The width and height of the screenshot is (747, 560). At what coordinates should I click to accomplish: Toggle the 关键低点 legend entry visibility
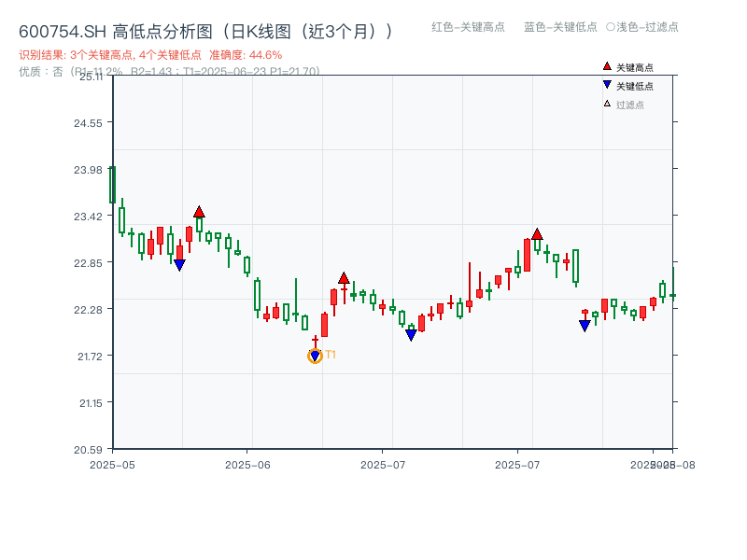pyautogui.click(x=627, y=85)
